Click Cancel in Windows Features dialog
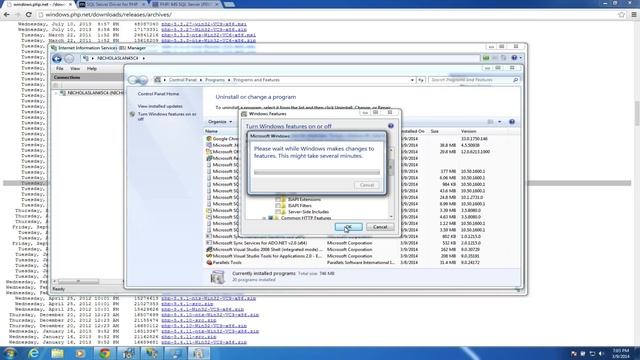The width and height of the screenshot is (640, 360). click(380, 227)
